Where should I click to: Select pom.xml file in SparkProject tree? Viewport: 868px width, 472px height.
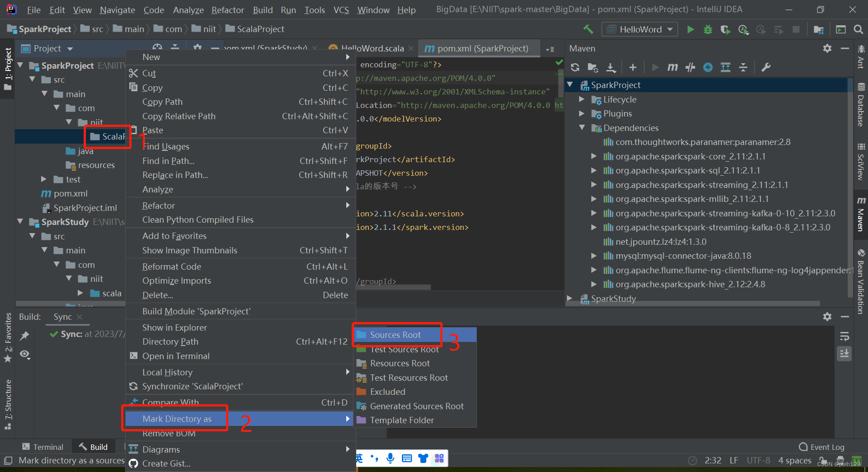[71, 193]
